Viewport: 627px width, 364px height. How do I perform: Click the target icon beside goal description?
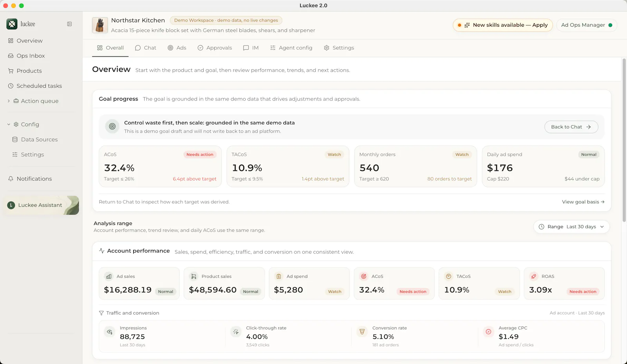tap(112, 126)
